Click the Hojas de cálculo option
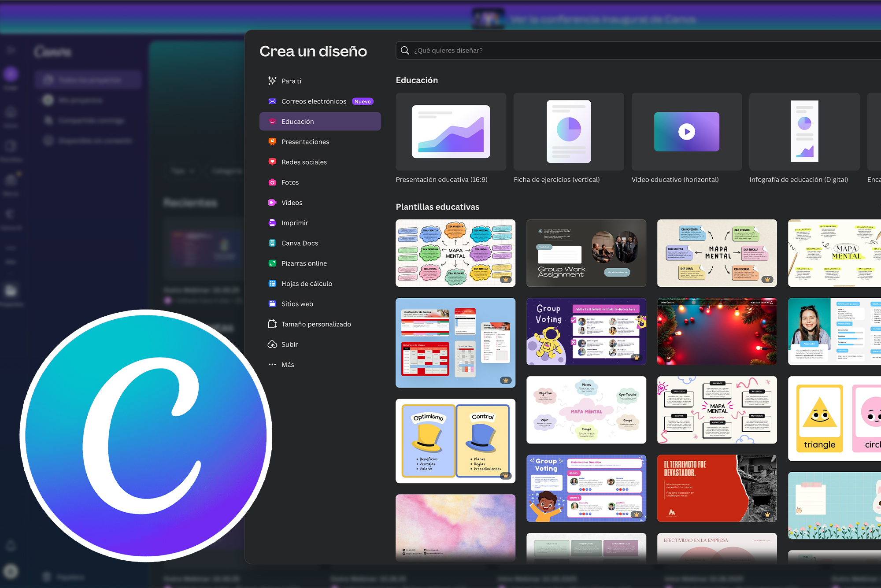This screenshot has height=588, width=881. tap(307, 284)
